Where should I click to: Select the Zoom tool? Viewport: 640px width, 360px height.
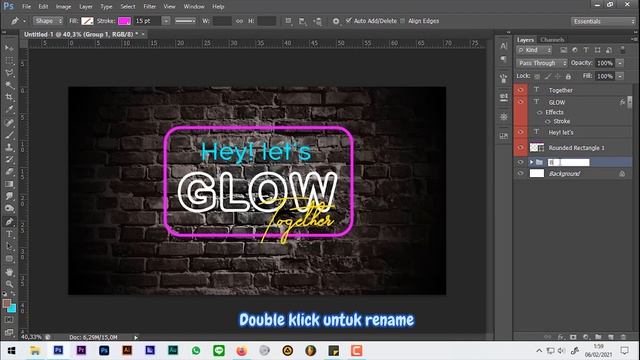(x=9, y=284)
